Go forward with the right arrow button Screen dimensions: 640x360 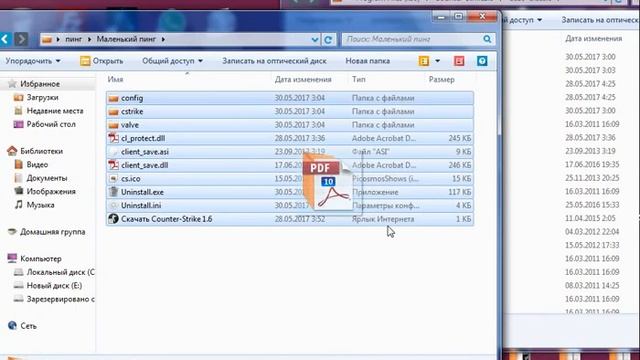21,39
